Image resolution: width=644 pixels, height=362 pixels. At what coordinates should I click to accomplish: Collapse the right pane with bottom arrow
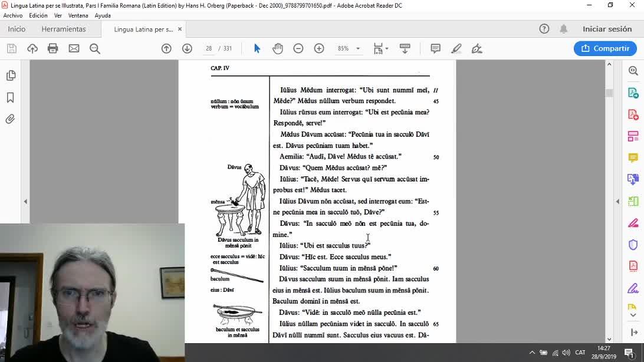point(634,332)
